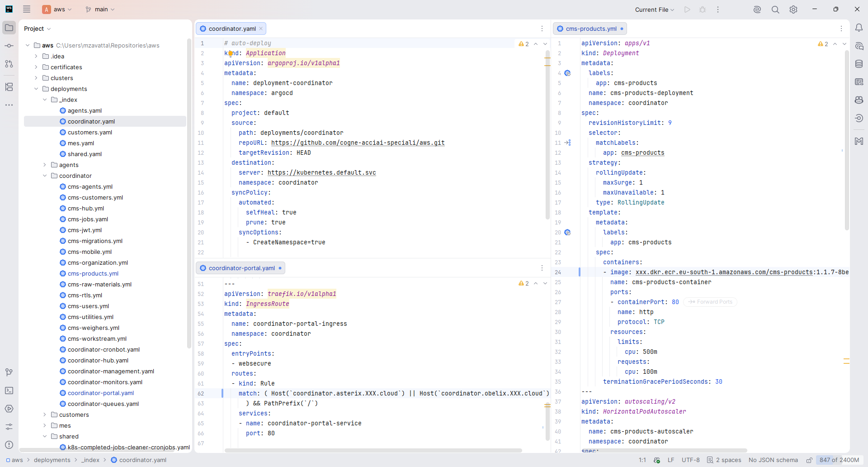Open the aws project dropdown

[57, 9]
